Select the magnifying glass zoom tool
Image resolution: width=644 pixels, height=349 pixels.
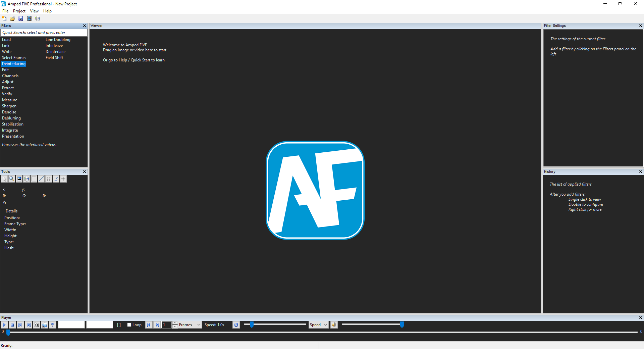click(x=12, y=179)
